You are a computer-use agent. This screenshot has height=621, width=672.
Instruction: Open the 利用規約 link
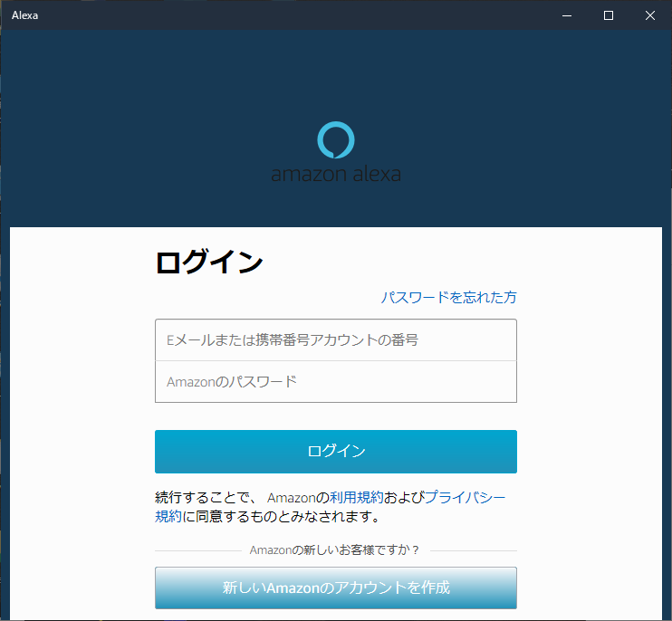(x=356, y=497)
